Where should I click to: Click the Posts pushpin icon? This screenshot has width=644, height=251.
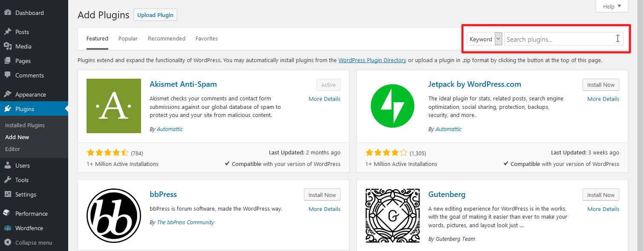point(8,32)
